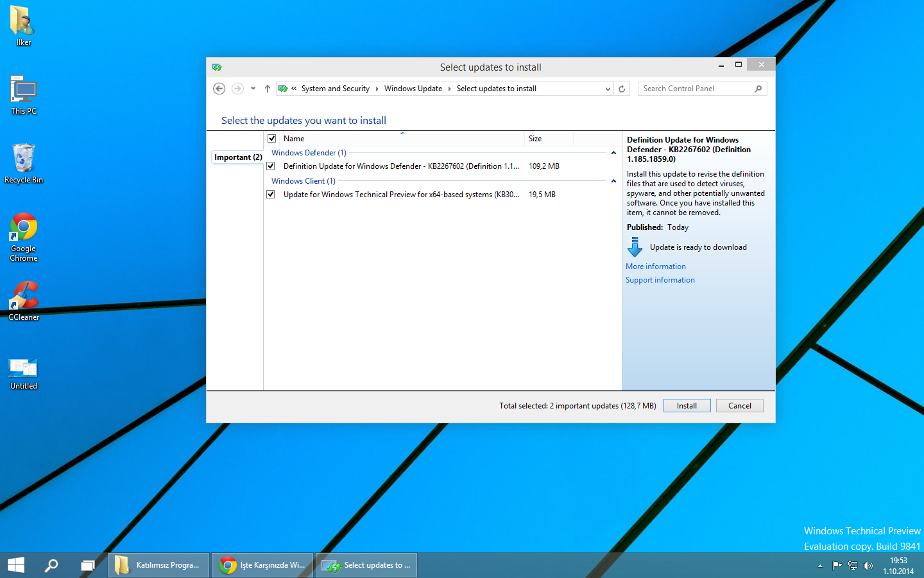Close the Select updates to install window
The image size is (924, 578).
tap(762, 64)
